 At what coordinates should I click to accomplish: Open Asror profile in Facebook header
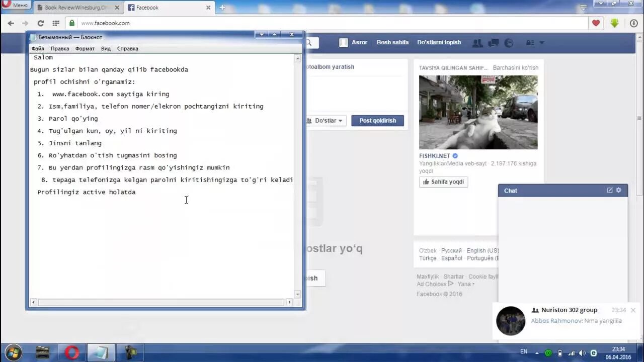pos(354,43)
